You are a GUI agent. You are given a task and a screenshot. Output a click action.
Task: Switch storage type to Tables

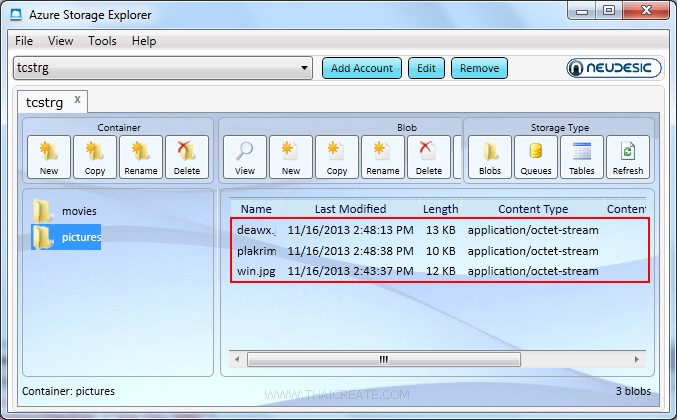point(582,157)
